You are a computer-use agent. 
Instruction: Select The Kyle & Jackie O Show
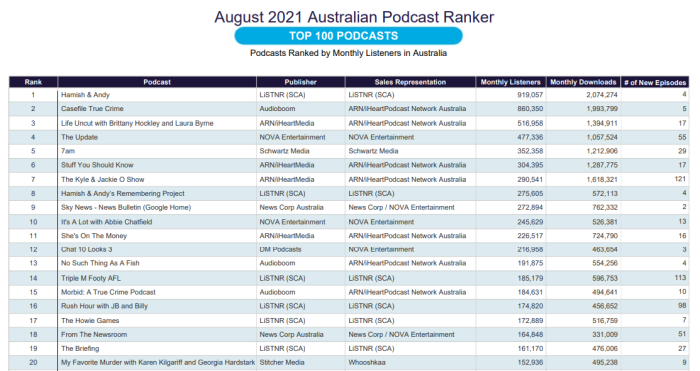(x=103, y=179)
